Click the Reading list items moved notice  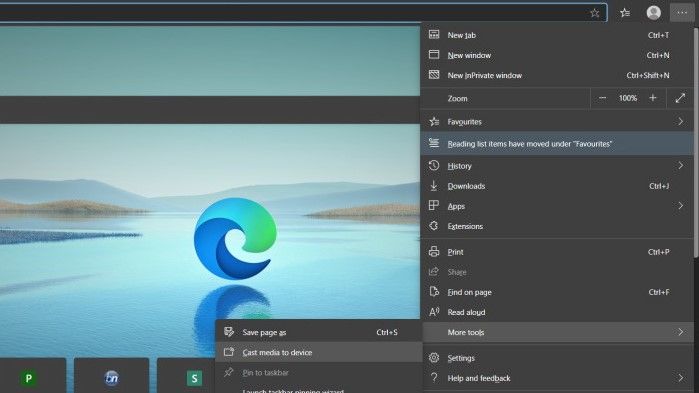pos(557,143)
